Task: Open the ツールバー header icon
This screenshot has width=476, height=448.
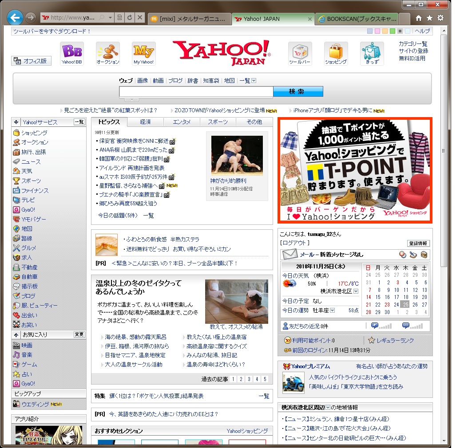Action: click(300, 54)
